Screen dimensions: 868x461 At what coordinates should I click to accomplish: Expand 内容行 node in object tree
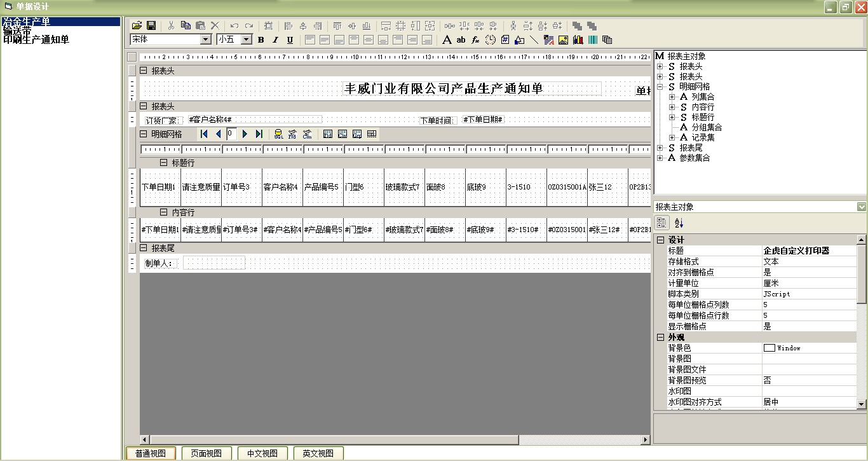point(672,107)
